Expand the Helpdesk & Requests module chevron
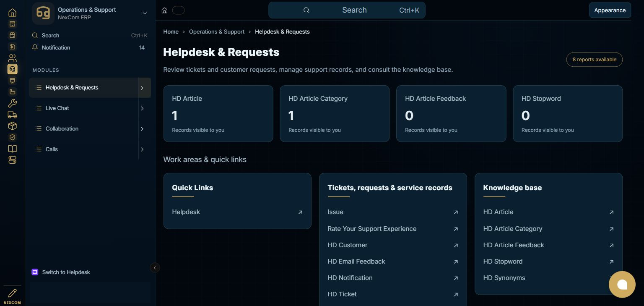 [x=142, y=88]
